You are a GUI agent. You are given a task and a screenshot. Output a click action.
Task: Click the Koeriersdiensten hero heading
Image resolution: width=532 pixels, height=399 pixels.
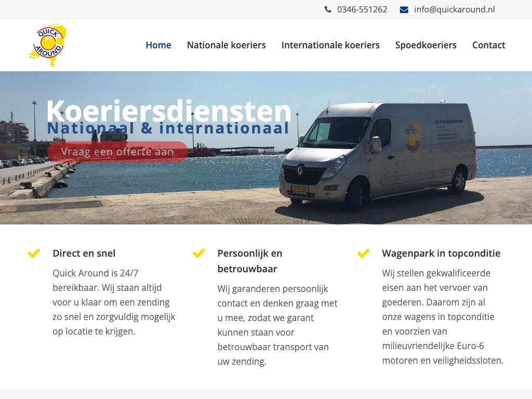point(169,111)
